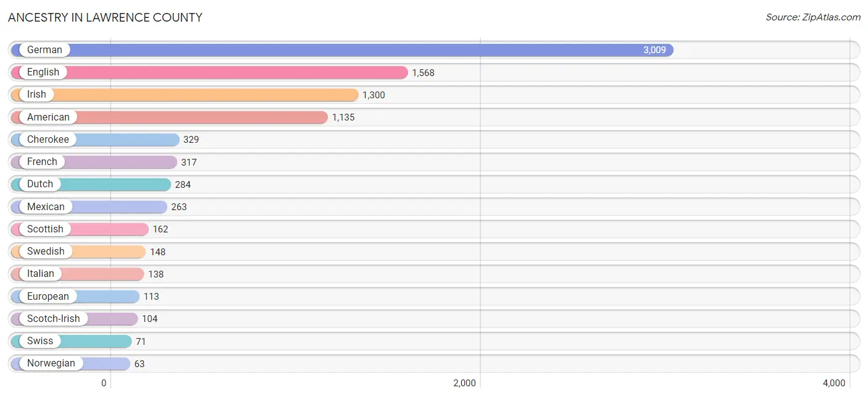Click the Italian ancestry label
Viewport: 868px width, 398px height.
[41, 273]
